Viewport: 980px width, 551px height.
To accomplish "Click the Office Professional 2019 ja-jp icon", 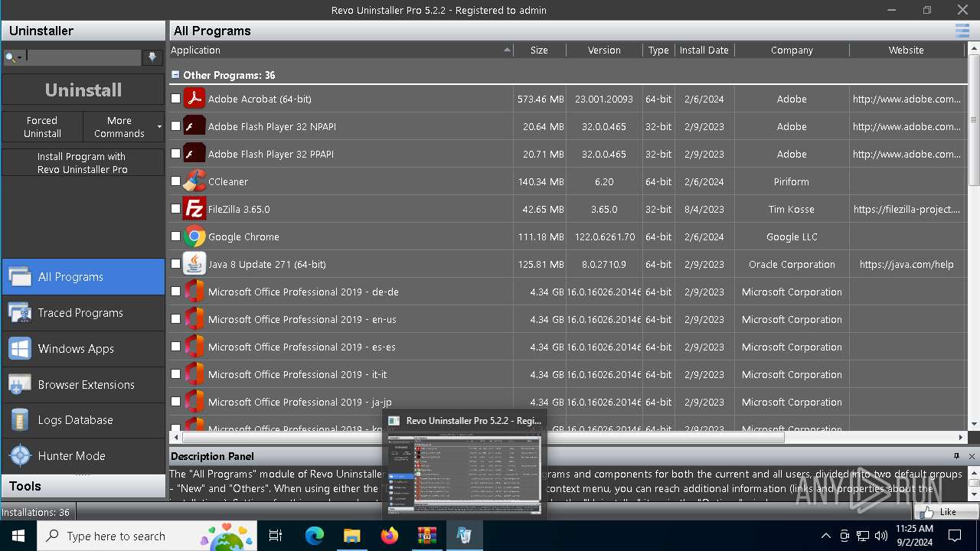I will point(194,402).
